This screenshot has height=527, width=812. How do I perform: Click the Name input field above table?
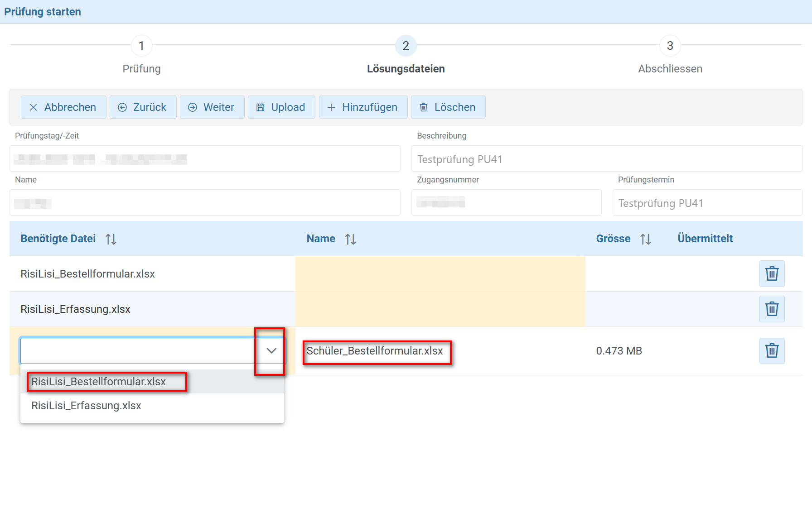[205, 202]
